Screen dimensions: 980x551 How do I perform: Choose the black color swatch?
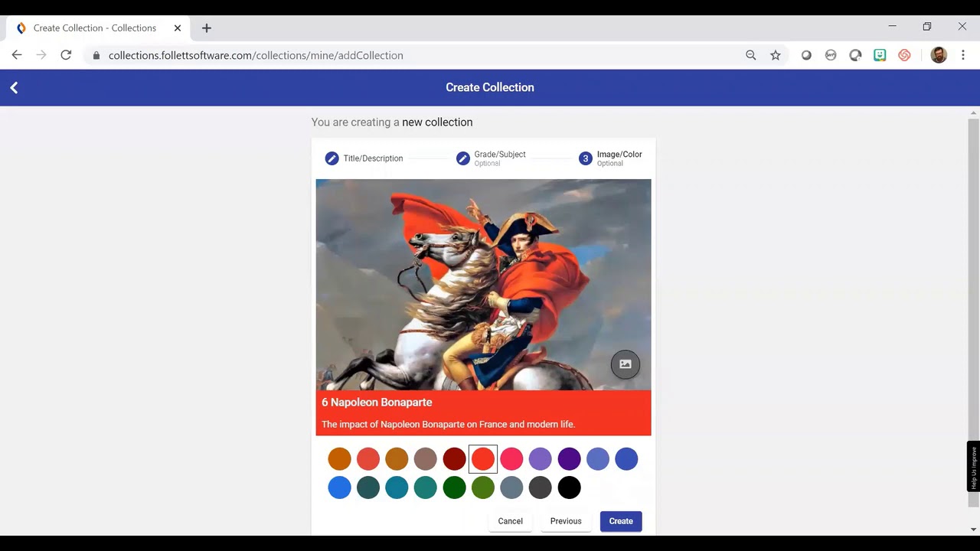pos(569,487)
